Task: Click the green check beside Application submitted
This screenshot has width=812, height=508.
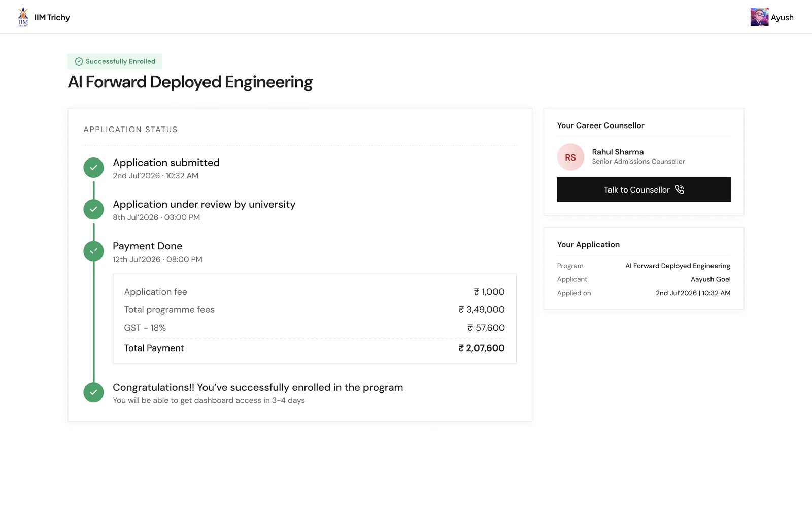Action: [x=93, y=168]
